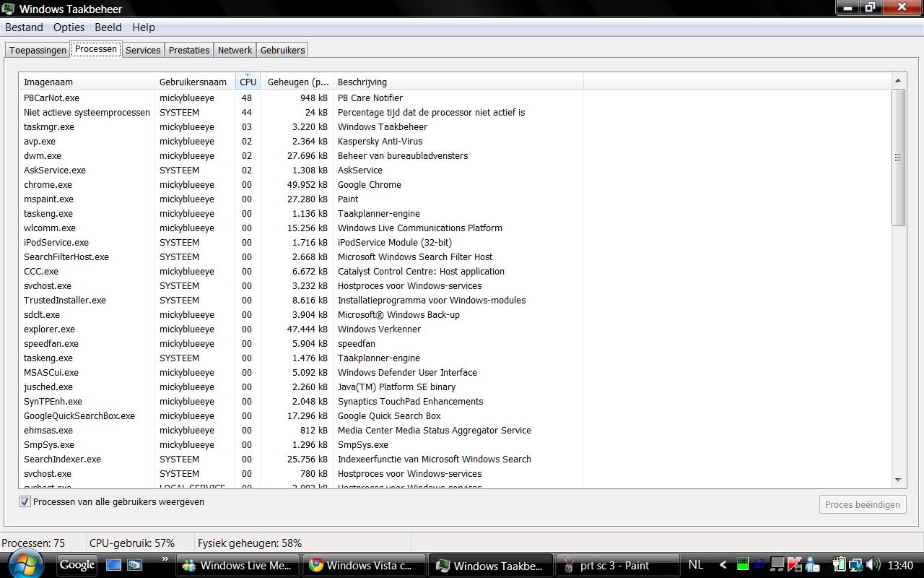
Task: Select the SearchIndexer.exe process
Action: 301,459
